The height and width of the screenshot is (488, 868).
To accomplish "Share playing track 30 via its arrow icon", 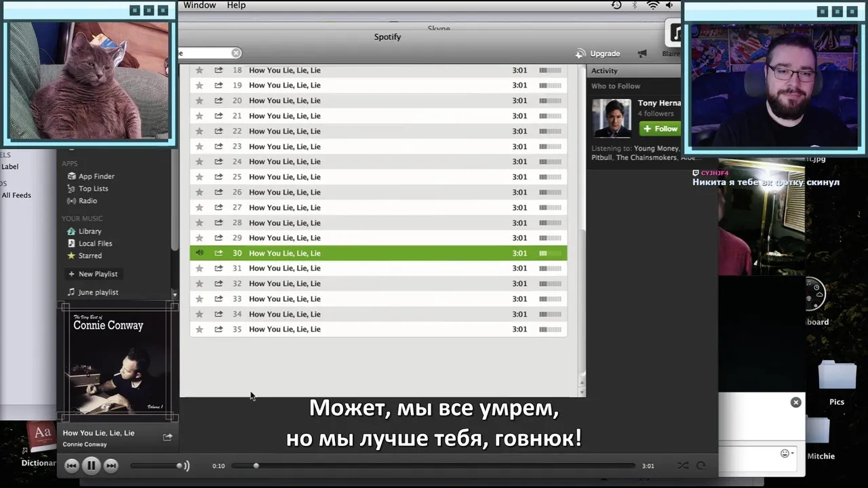I will (x=218, y=253).
